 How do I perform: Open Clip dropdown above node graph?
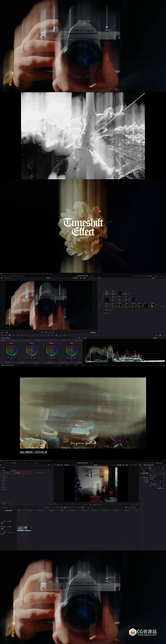153,278
